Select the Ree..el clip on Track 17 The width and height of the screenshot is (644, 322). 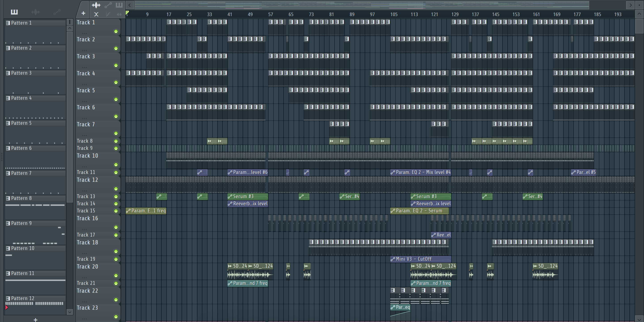click(x=441, y=235)
